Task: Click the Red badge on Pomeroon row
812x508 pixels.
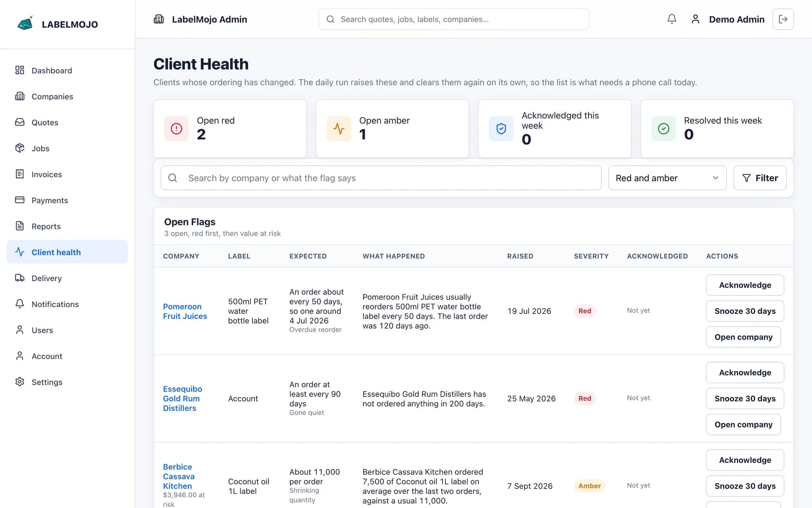Action: coord(584,311)
